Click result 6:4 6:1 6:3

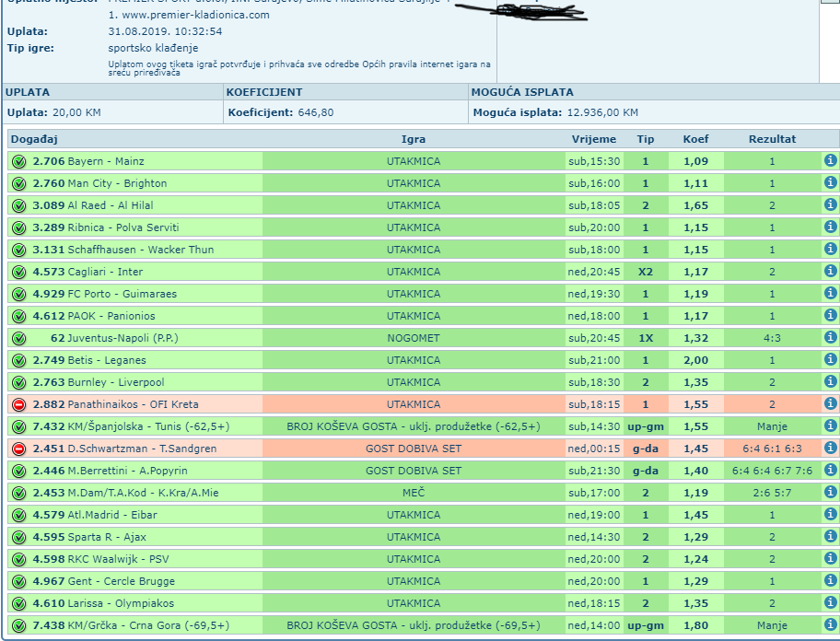(772, 449)
